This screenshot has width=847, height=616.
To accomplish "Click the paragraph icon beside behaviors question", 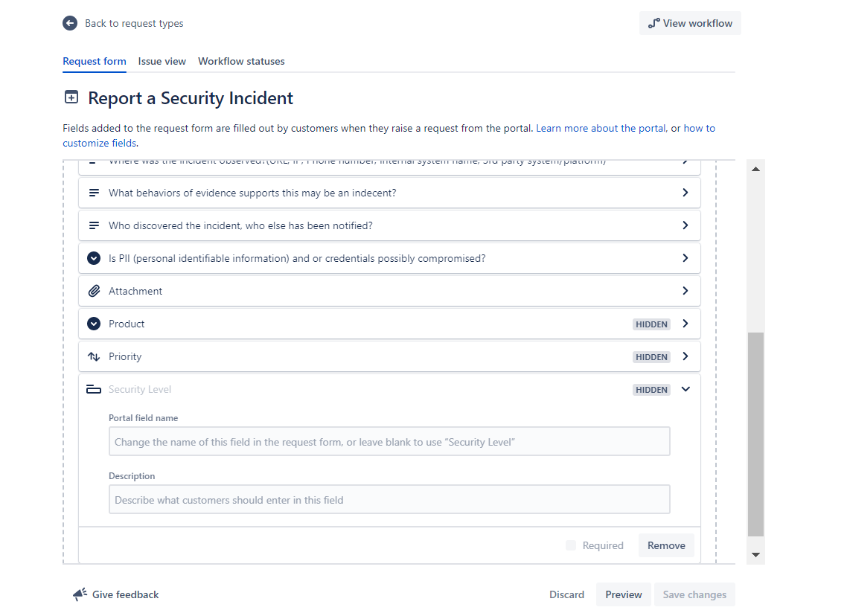I will click(95, 192).
